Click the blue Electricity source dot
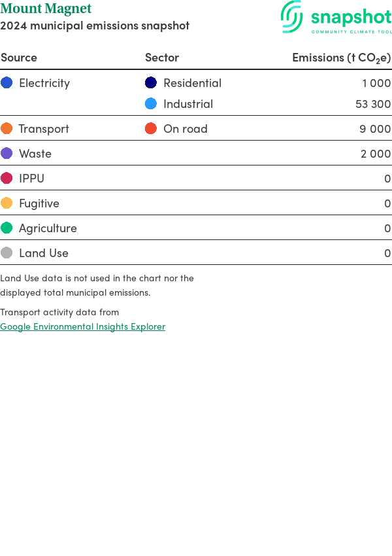The height and width of the screenshot is (556, 392). point(7,82)
